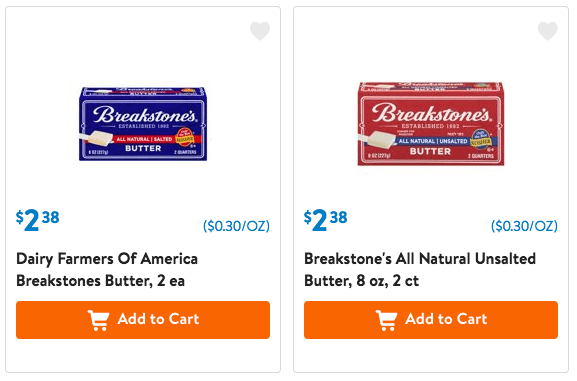This screenshot has height=381, width=577.
Task: Click cart icon beside Unsalted Butter listing
Action: [386, 320]
